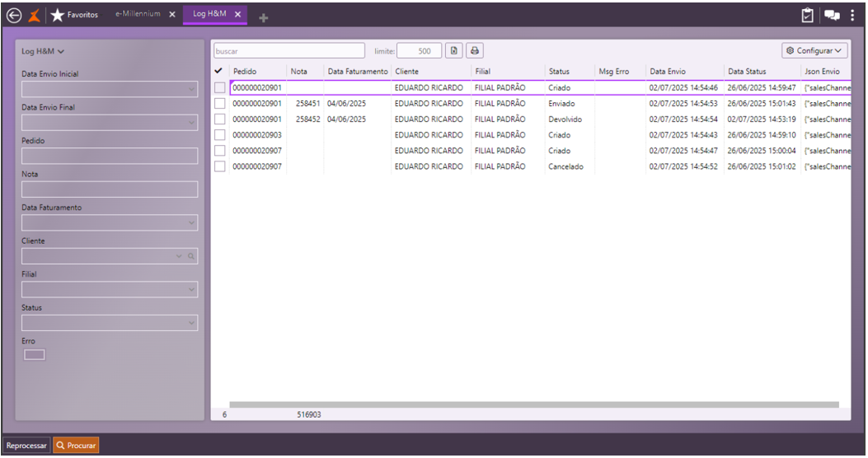868x458 pixels.
Task: Check row 00000020901 with status Criado
Action: click(x=220, y=87)
